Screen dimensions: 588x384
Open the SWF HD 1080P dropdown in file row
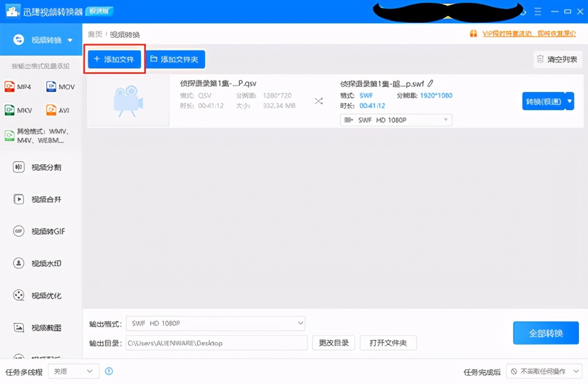click(x=396, y=120)
